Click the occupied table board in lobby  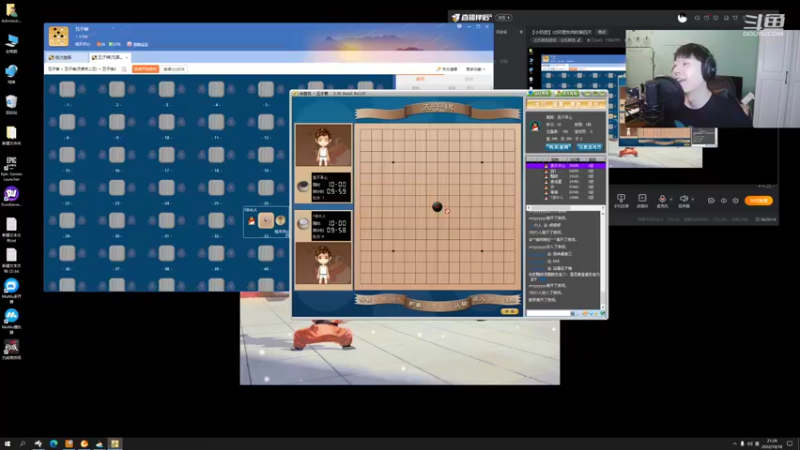(266, 220)
